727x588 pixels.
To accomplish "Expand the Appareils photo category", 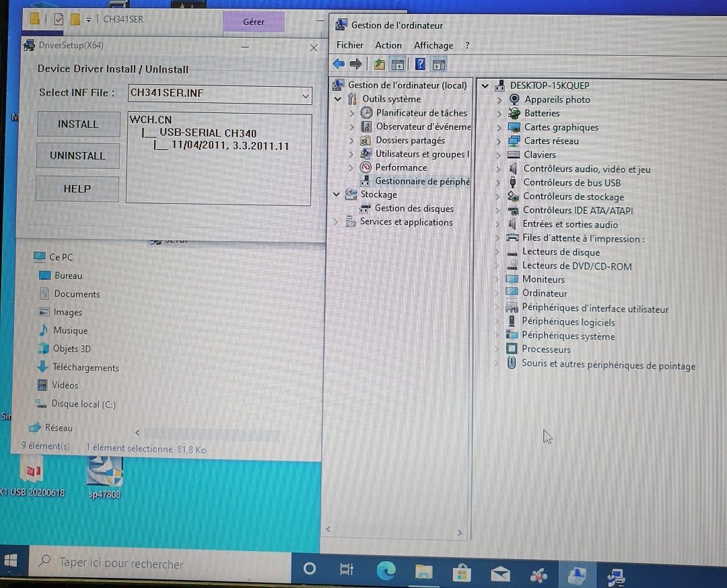I will (x=499, y=100).
